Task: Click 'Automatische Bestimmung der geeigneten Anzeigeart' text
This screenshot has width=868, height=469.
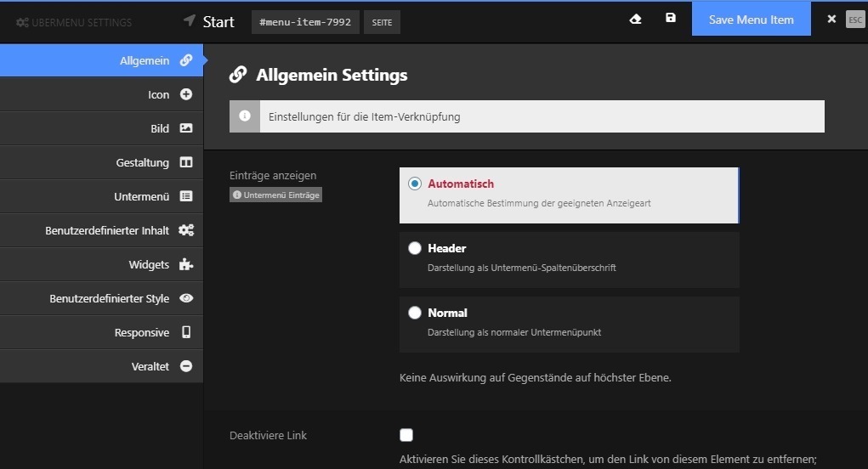Action: tap(539, 203)
